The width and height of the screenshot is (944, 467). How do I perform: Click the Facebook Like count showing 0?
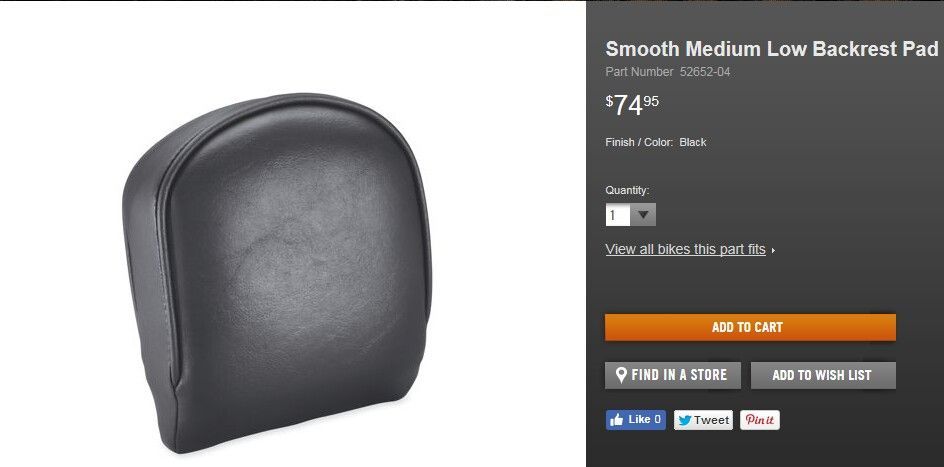point(657,419)
